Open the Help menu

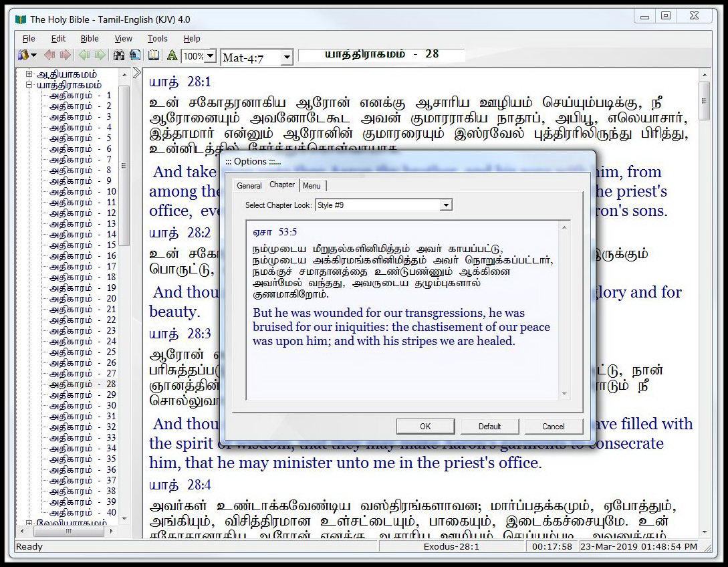(x=192, y=39)
